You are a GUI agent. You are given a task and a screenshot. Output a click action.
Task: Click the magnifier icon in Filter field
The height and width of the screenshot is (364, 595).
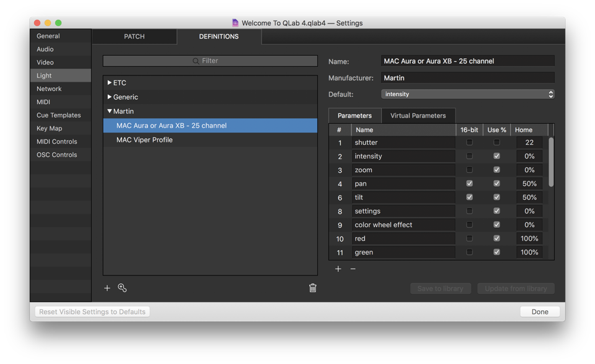196,61
